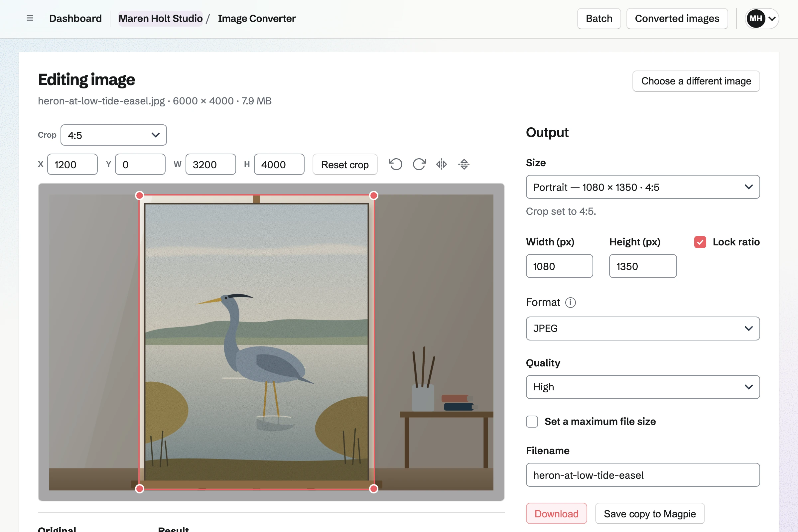798x532 pixels.
Task: Rotate the image counterclockwise
Action: [396, 165]
